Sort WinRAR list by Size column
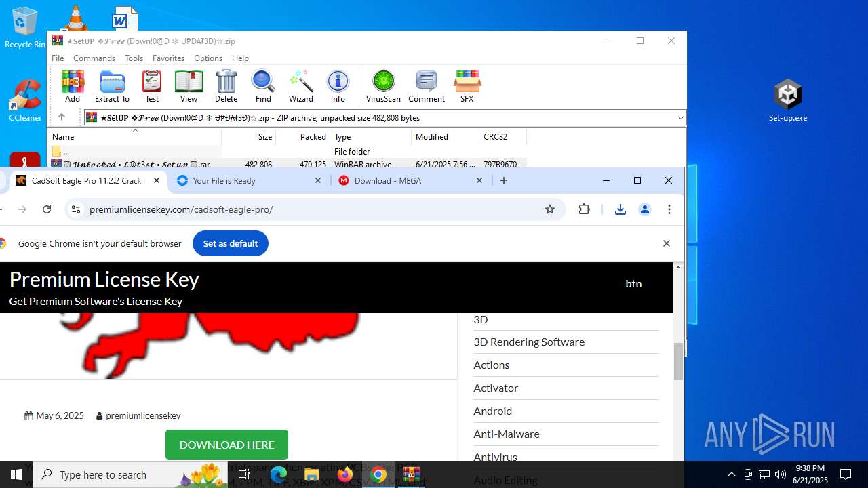Image resolution: width=868 pixels, height=488 pixels. [248, 137]
